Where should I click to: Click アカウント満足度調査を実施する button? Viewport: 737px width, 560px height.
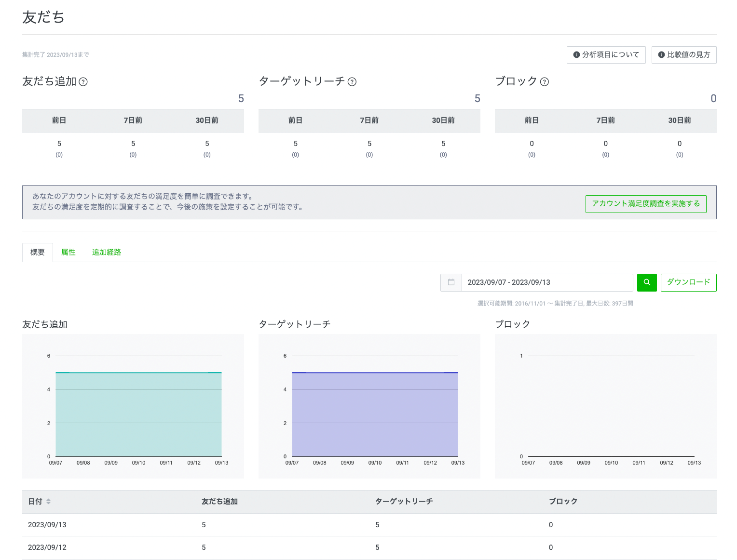[x=645, y=204]
